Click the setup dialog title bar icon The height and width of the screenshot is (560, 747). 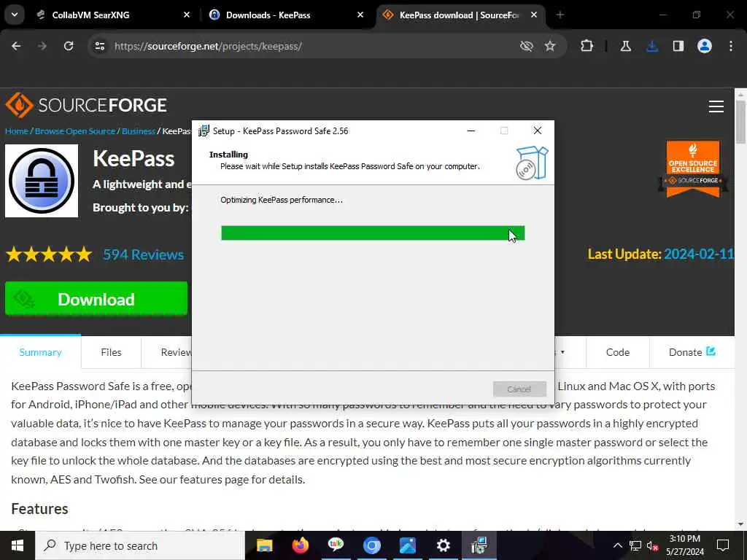(204, 131)
